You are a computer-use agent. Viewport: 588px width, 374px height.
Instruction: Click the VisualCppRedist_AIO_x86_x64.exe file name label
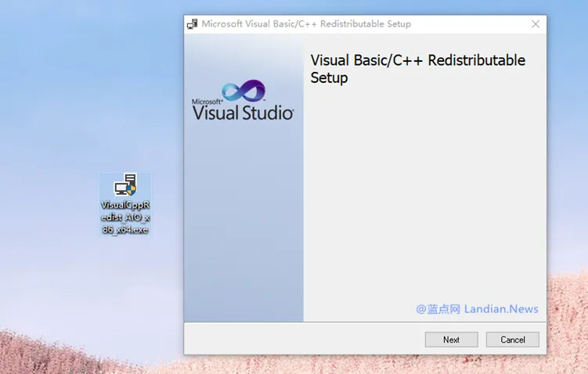click(x=125, y=218)
